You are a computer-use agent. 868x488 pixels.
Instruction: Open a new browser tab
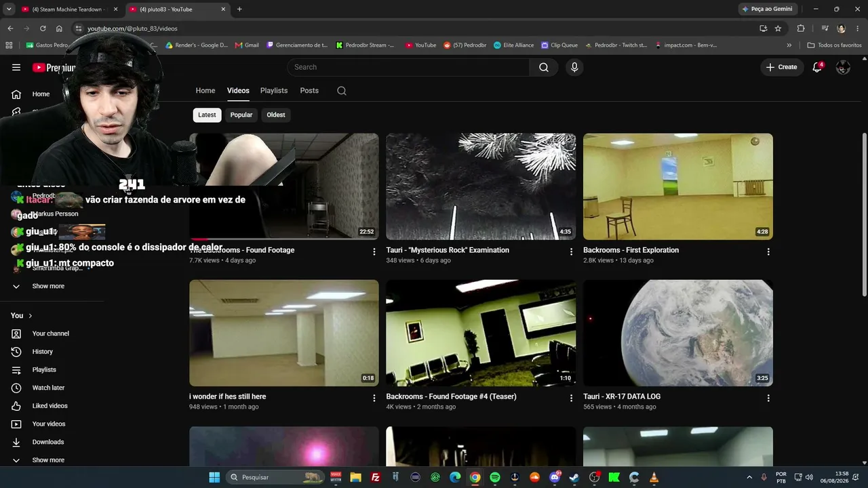coord(239,9)
